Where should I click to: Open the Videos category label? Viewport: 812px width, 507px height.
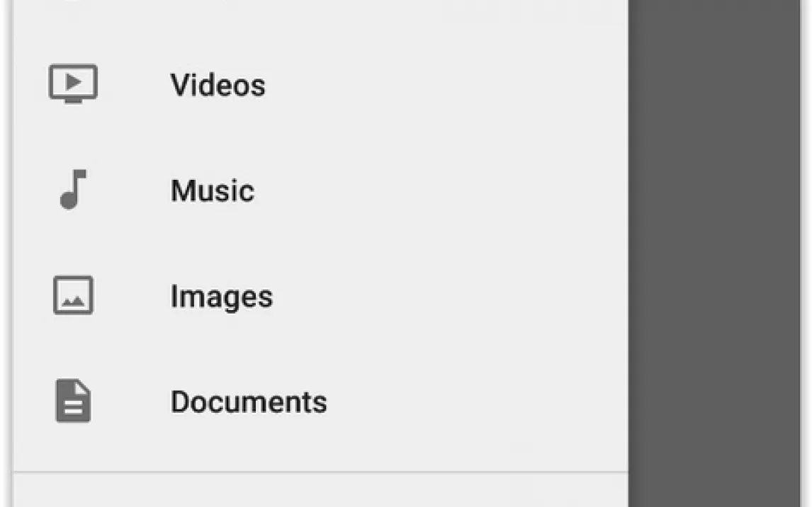point(218,85)
